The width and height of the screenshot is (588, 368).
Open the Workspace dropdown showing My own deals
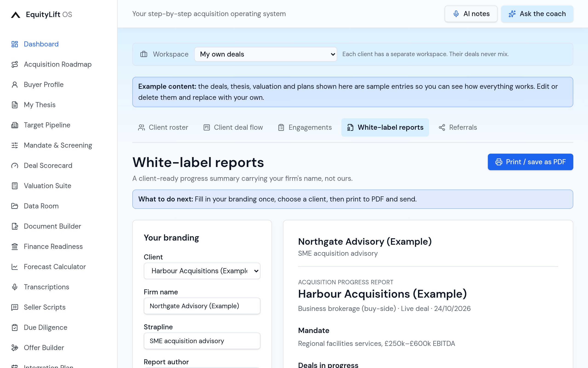(266, 54)
